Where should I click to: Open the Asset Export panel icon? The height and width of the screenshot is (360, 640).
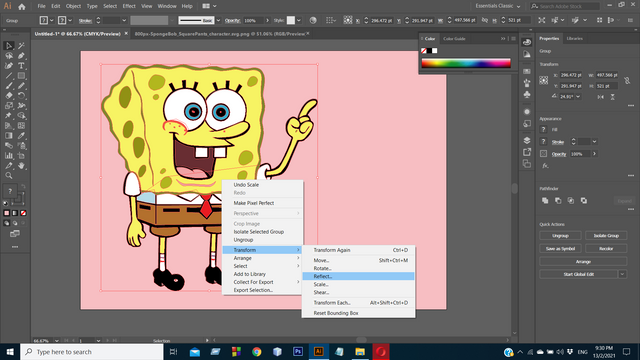pos(527,152)
